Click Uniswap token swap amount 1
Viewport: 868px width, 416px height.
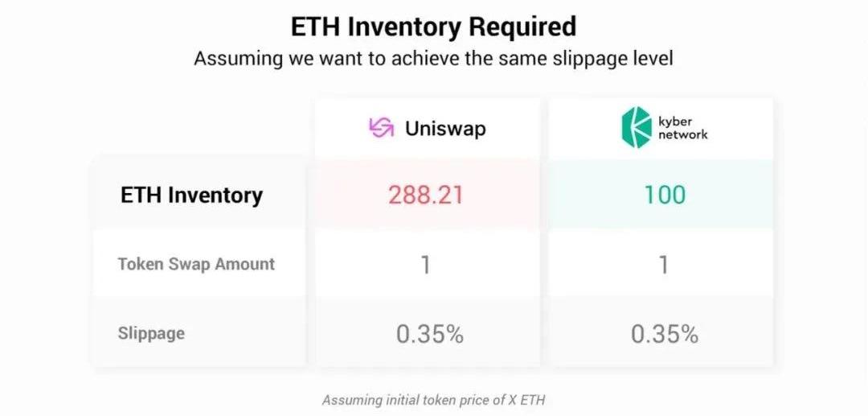[x=425, y=265]
